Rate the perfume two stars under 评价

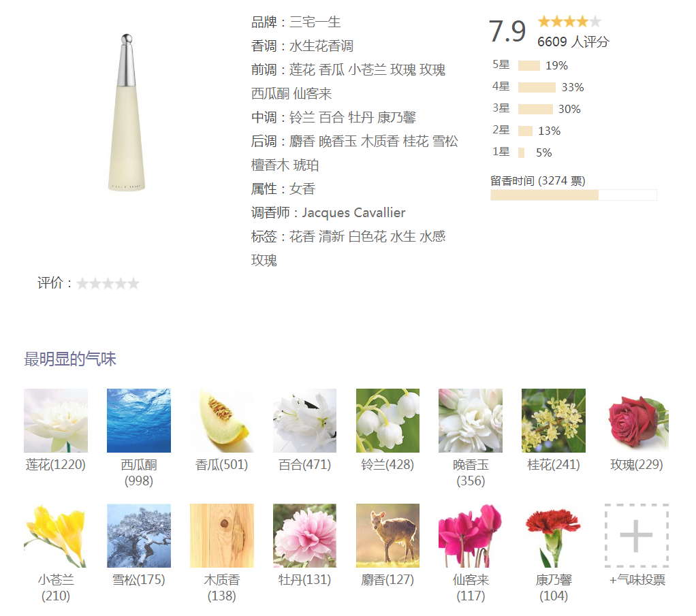pos(95,283)
